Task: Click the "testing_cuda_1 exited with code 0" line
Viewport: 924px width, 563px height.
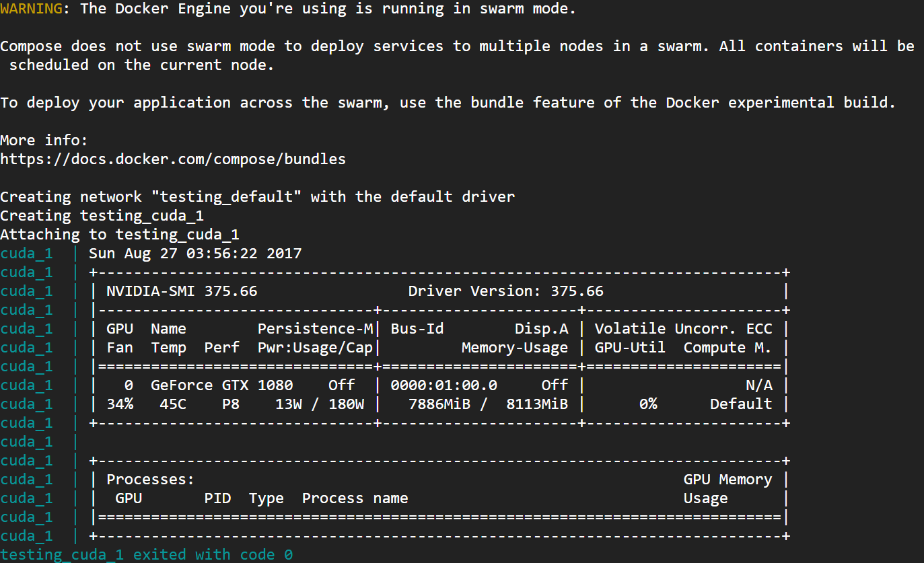Action: click(147, 555)
